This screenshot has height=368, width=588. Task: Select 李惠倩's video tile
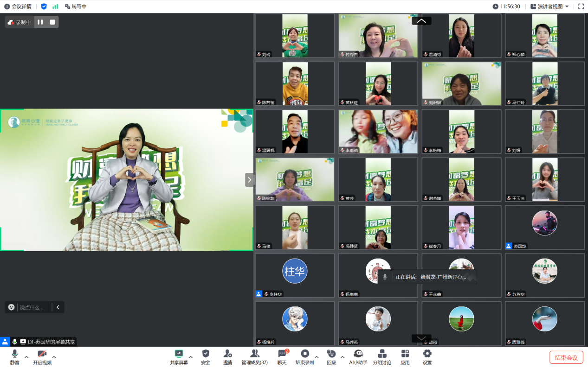(378, 132)
